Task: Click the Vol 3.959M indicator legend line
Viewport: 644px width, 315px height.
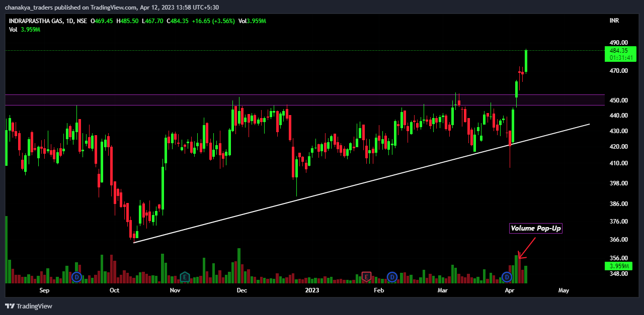Action: [25, 30]
